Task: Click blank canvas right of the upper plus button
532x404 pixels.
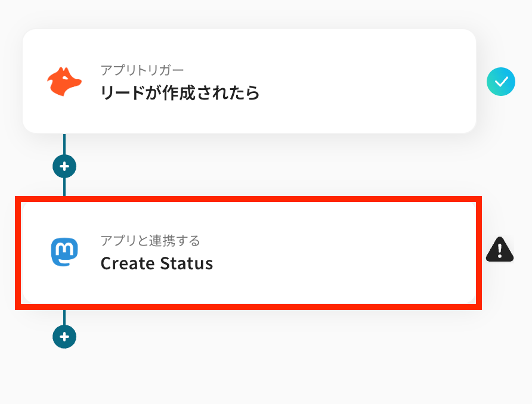Action: click(271, 166)
